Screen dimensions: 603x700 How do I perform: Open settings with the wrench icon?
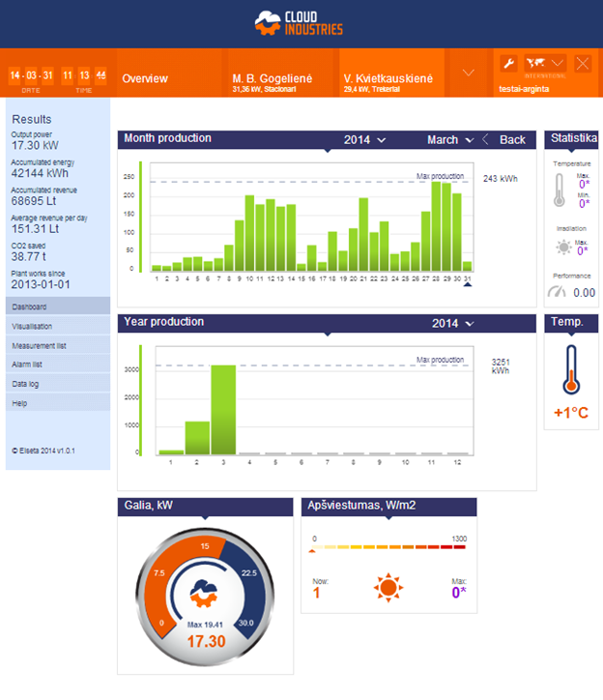[x=509, y=64]
